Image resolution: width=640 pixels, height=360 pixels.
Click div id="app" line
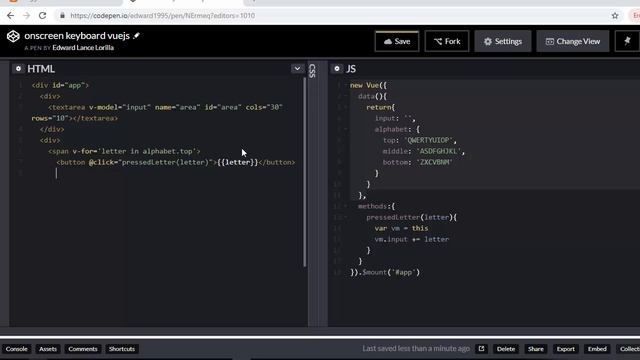[60, 85]
